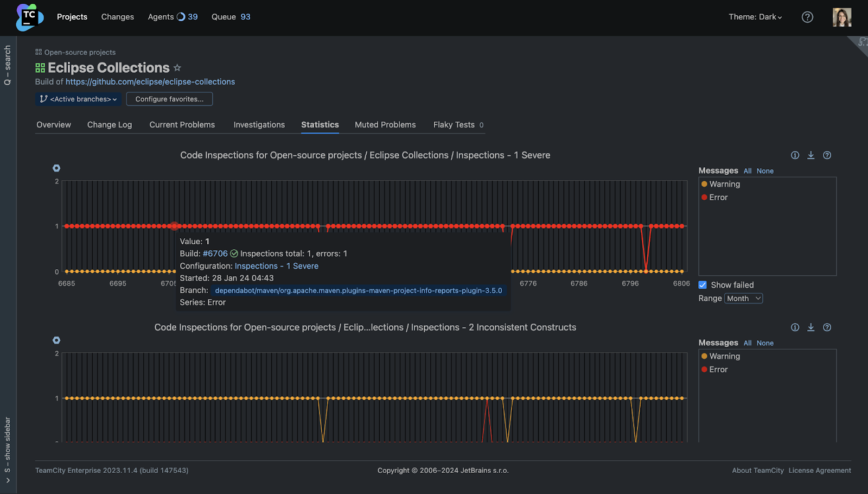Toggle the Show failed checkbox

(703, 285)
